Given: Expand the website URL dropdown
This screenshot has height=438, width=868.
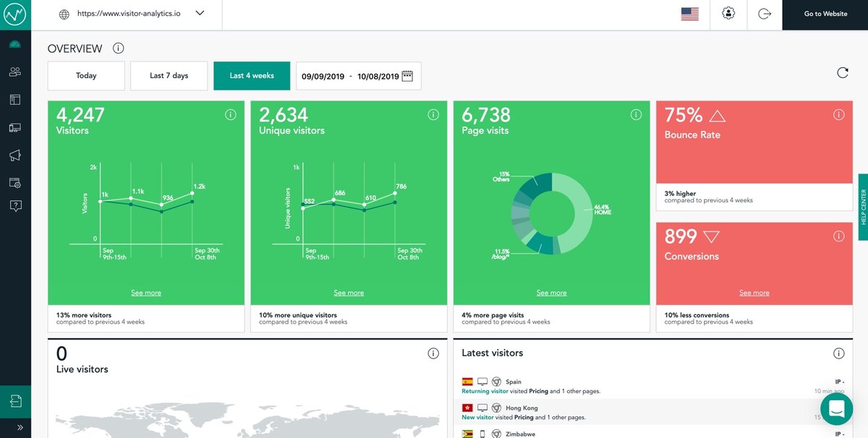Looking at the screenshot, I should click(x=200, y=12).
